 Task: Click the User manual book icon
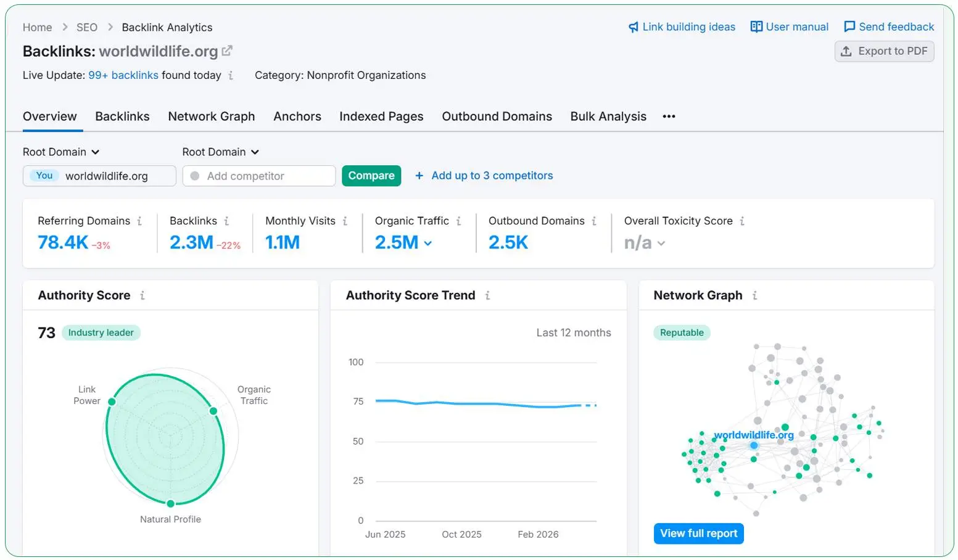(x=756, y=27)
